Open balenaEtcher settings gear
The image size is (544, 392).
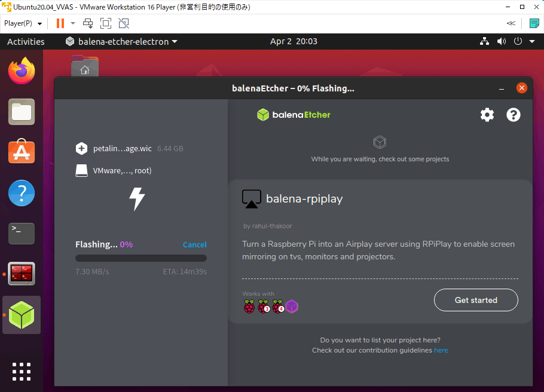487,115
